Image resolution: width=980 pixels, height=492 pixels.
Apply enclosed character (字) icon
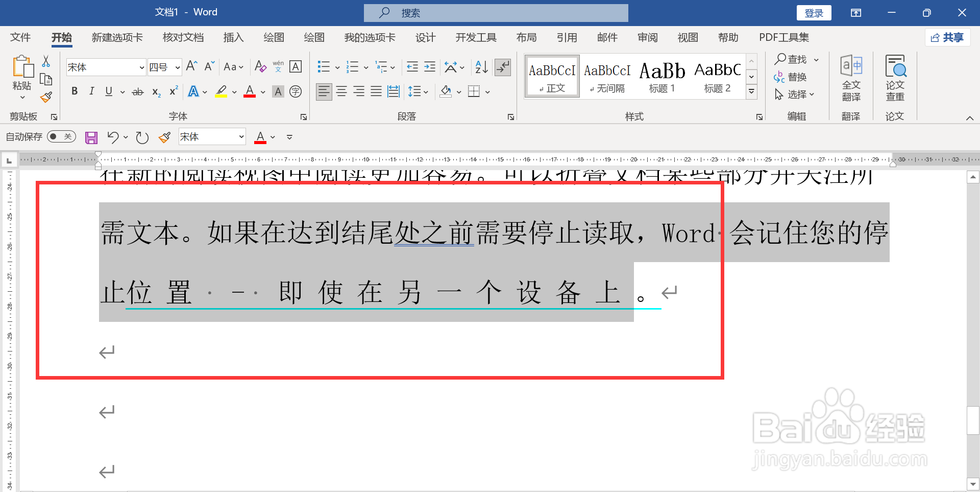coord(296,91)
